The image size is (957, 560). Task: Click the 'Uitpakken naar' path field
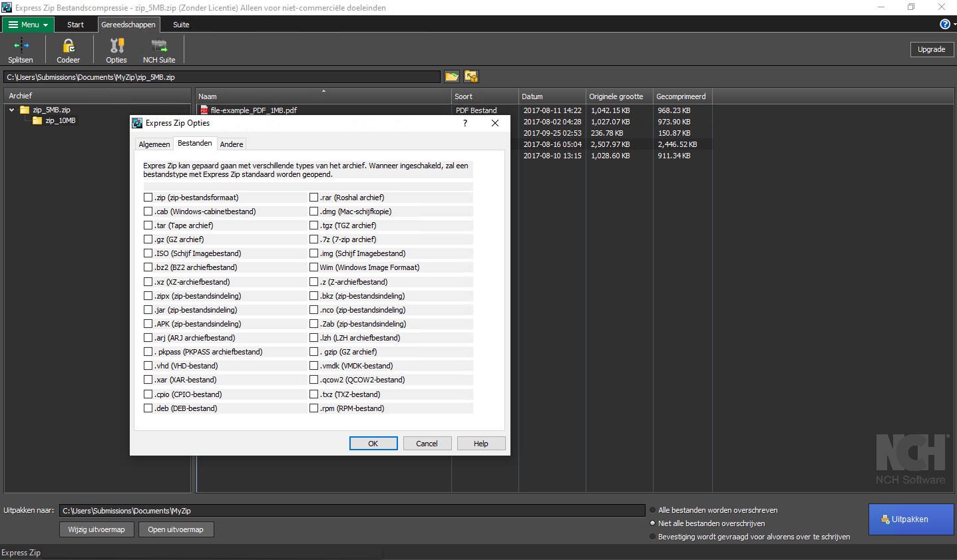[352, 511]
